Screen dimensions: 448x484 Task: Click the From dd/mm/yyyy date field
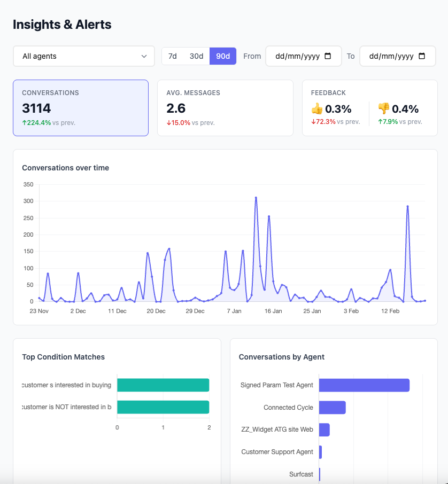(299, 56)
